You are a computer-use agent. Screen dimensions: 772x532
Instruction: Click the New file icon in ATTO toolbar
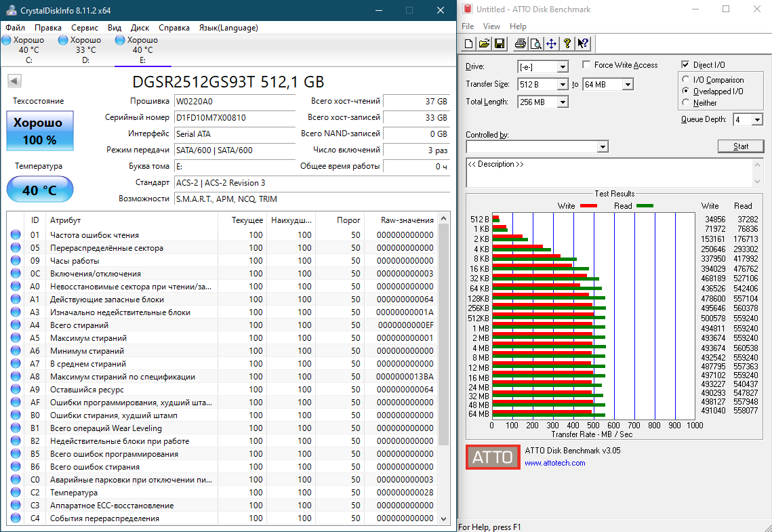468,44
